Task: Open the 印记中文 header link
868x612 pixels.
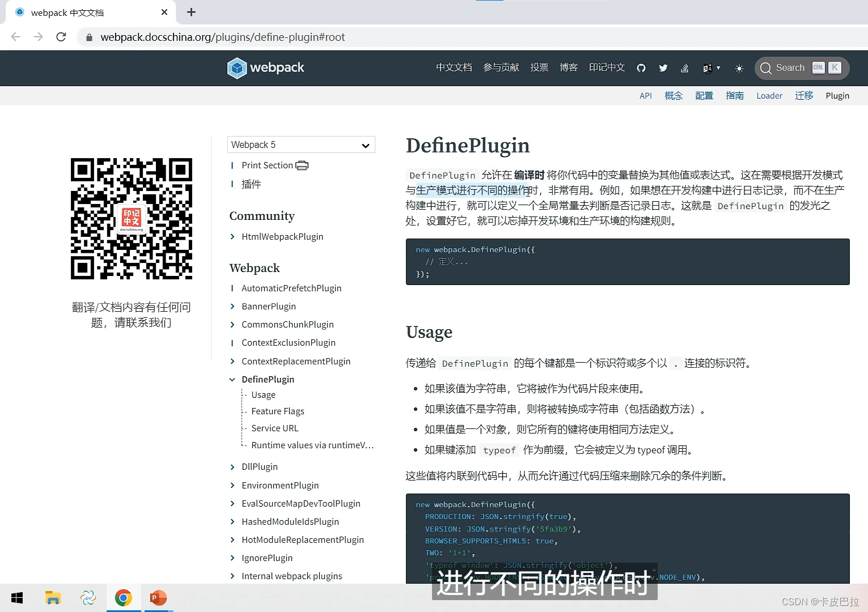Action: (x=607, y=67)
